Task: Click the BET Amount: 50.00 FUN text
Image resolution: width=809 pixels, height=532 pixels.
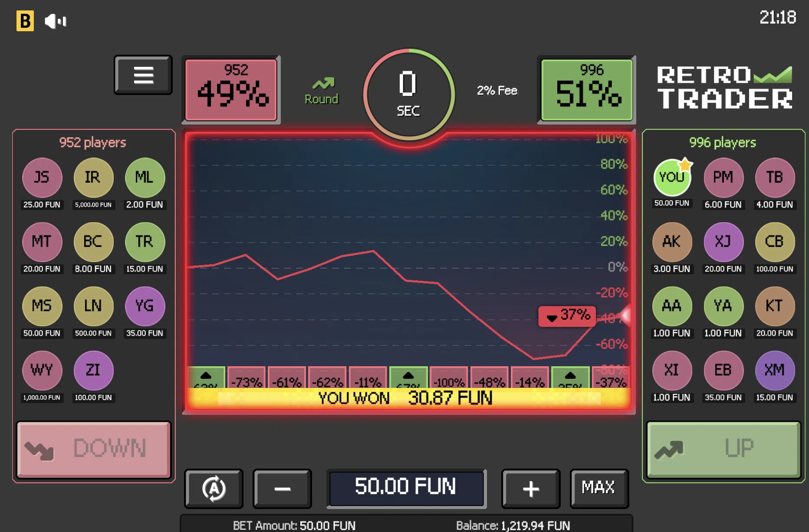Action: pos(294,525)
